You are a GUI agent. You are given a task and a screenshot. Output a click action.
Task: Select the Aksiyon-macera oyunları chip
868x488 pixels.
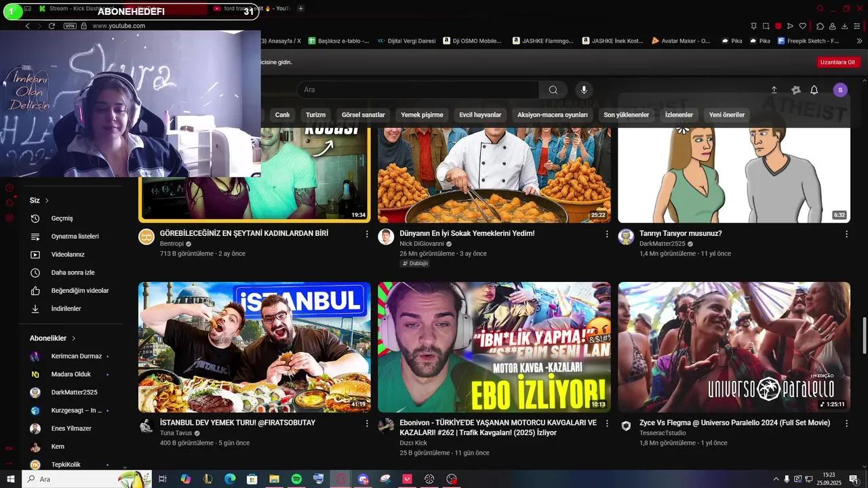click(553, 115)
